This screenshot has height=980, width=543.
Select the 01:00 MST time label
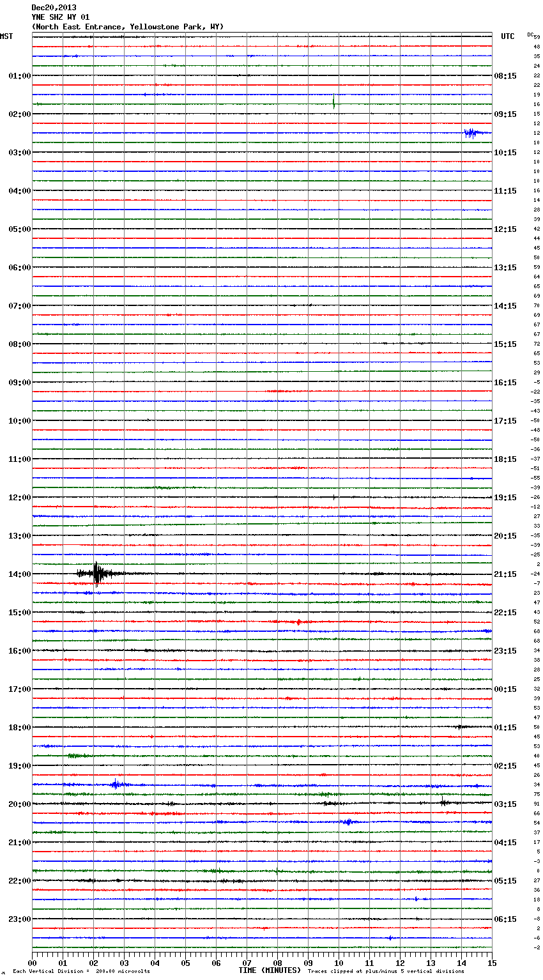(20, 76)
